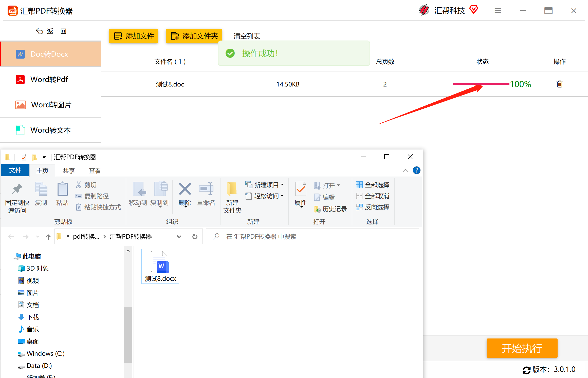Click the 开始执行 button
This screenshot has height=378, width=588.
pos(522,348)
